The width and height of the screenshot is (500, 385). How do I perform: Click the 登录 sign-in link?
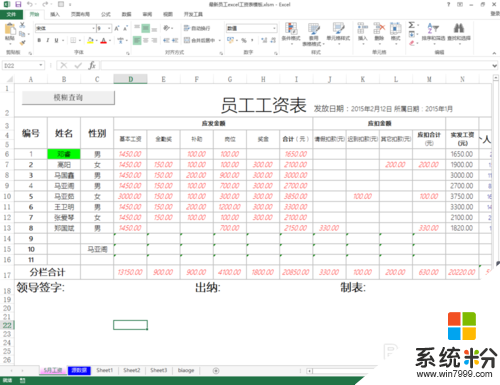[x=495, y=14]
